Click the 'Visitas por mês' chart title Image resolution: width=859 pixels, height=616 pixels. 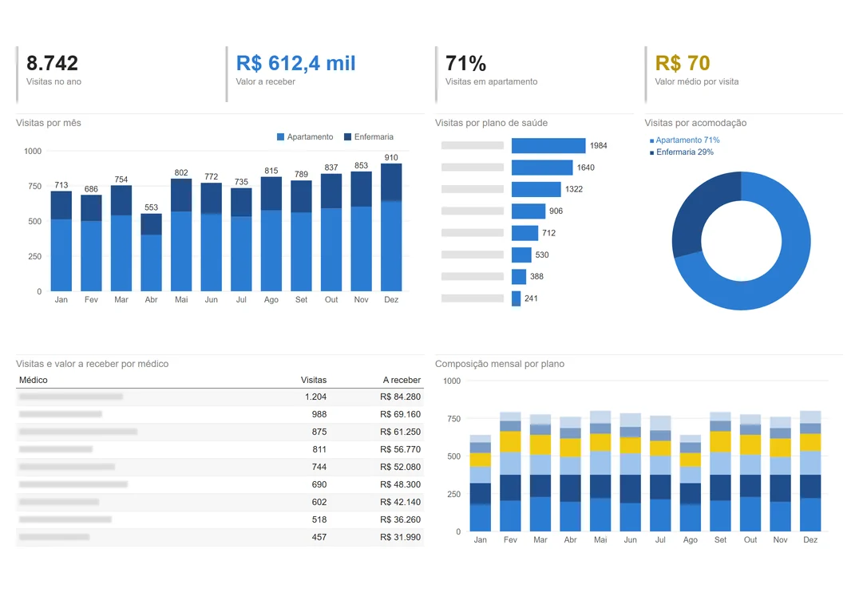point(48,123)
